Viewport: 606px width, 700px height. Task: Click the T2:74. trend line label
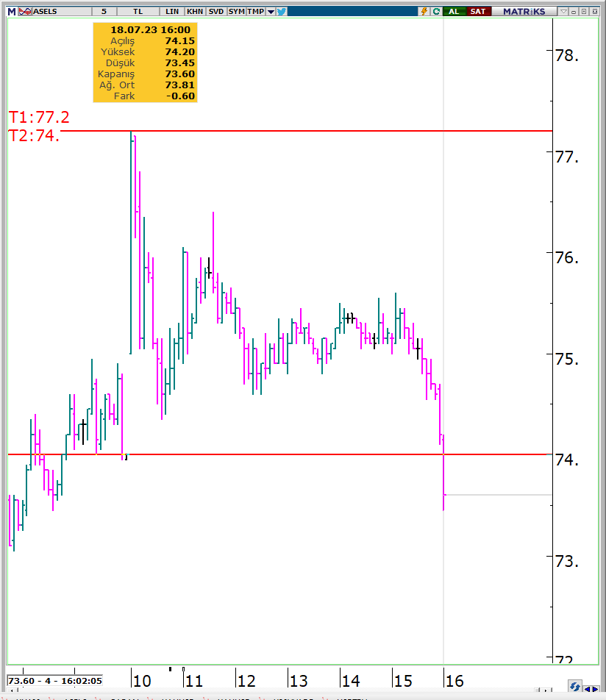[35, 135]
